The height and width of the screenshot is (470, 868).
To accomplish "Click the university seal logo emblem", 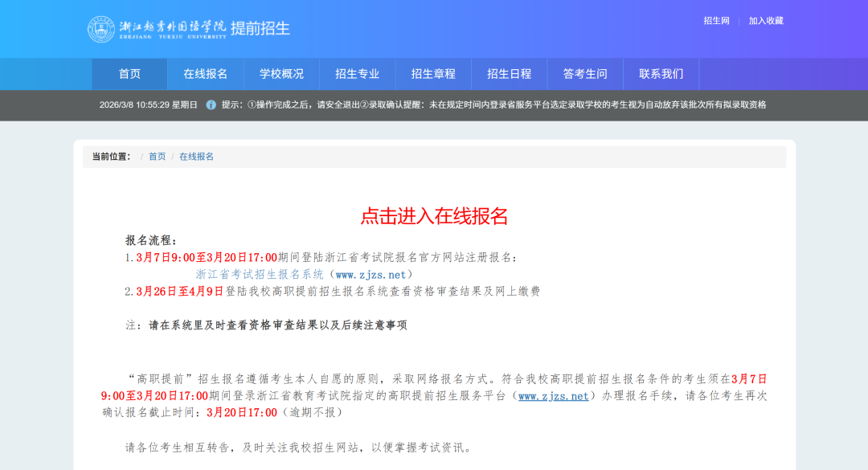I will [x=101, y=27].
